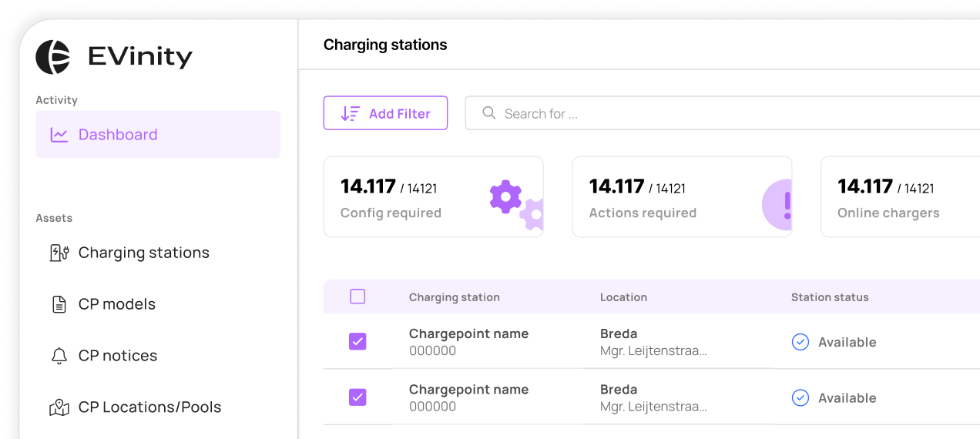
Task: Click the exclamation icon on Actions required card
Action: 777,205
